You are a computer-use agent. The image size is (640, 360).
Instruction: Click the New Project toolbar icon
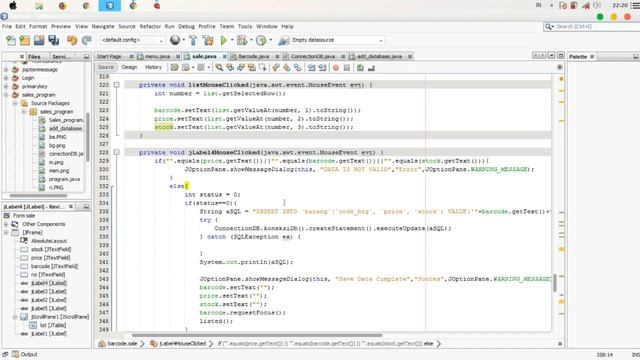[x=24, y=40]
